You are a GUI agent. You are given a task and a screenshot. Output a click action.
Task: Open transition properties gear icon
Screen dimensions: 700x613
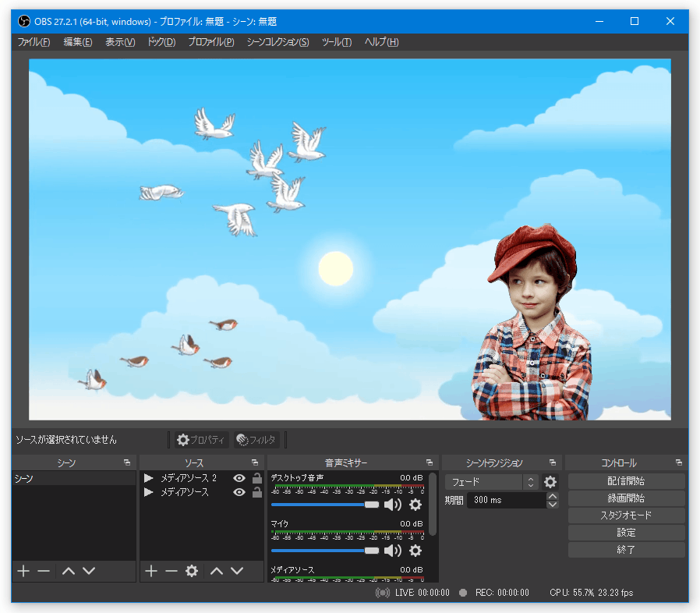(550, 482)
